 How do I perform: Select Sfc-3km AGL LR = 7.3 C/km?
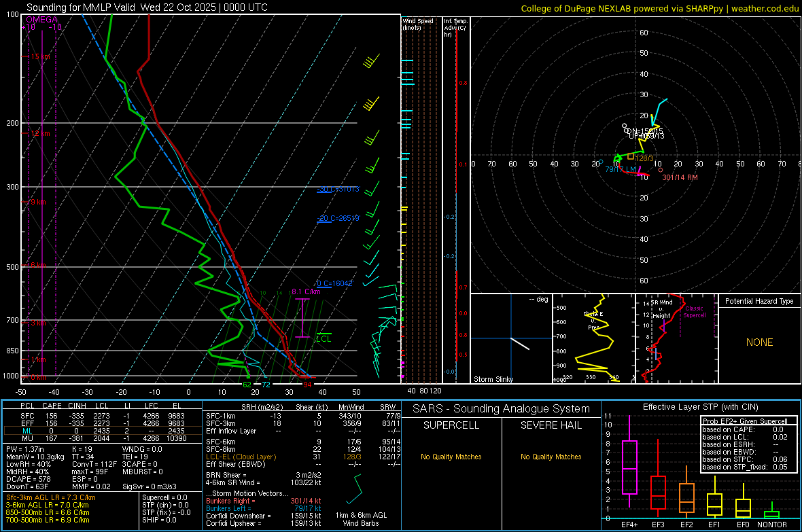[x=51, y=498]
